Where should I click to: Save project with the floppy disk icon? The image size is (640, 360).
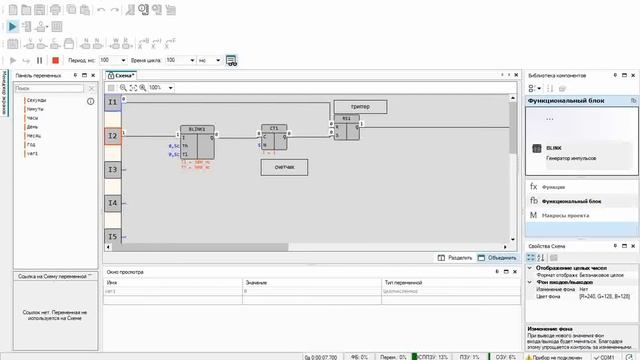coord(40,9)
